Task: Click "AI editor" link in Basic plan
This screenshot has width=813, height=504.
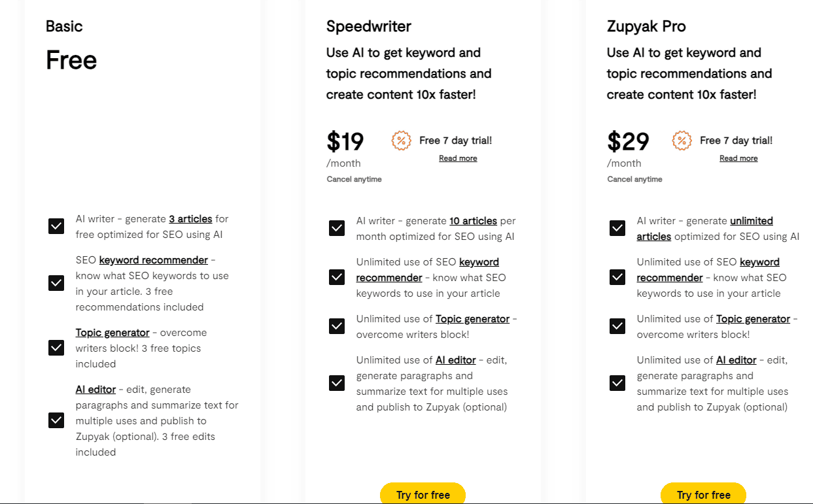Action: [95, 388]
